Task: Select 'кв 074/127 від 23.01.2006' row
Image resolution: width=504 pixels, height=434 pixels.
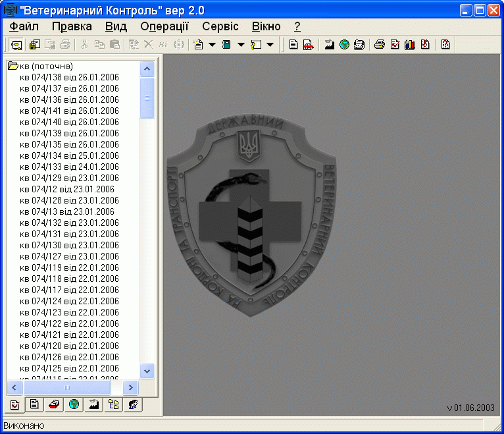Action: [70, 256]
